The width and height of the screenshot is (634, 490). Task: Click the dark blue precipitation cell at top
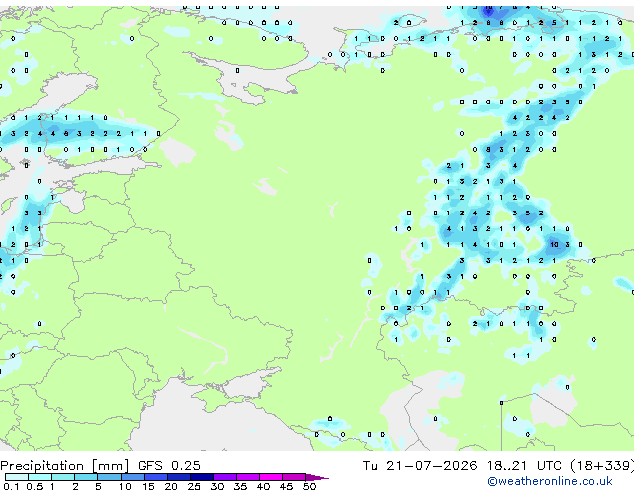[489, 9]
